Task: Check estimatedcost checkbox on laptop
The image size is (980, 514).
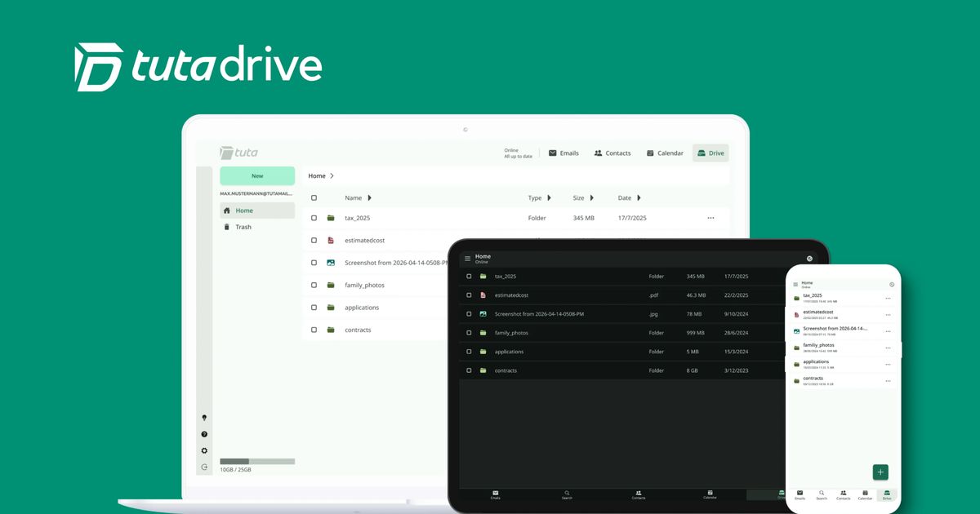Action: point(314,241)
